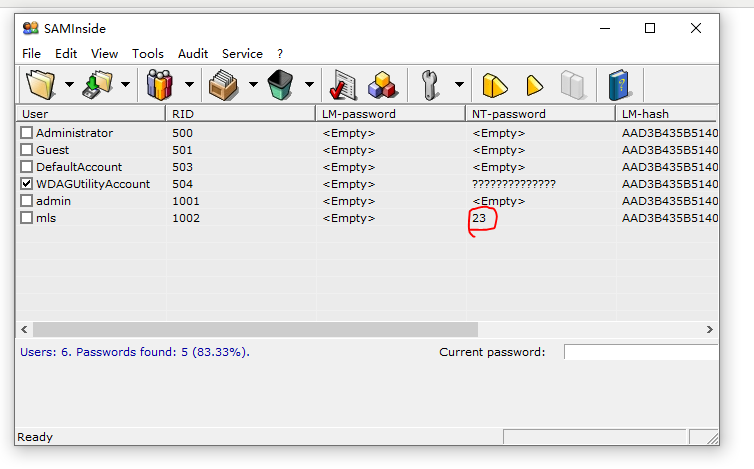Click the blue help book icon

click(618, 85)
